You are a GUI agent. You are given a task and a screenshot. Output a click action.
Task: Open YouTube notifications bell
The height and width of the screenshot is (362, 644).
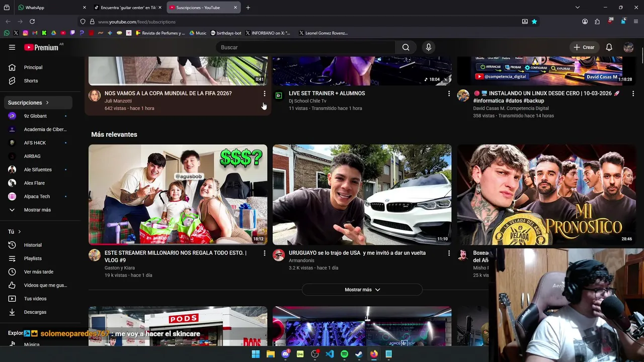pyautogui.click(x=609, y=47)
